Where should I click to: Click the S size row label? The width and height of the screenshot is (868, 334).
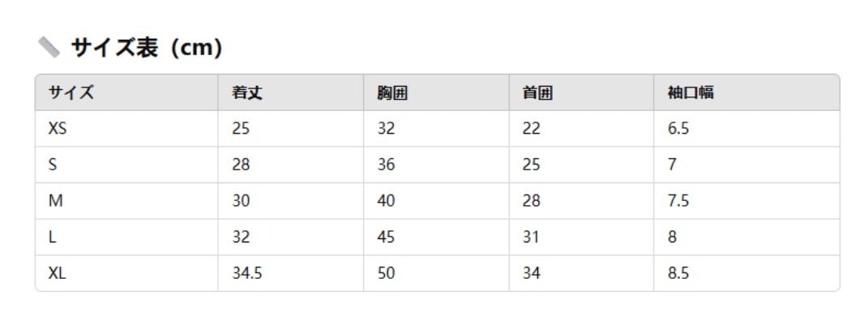[53, 165]
